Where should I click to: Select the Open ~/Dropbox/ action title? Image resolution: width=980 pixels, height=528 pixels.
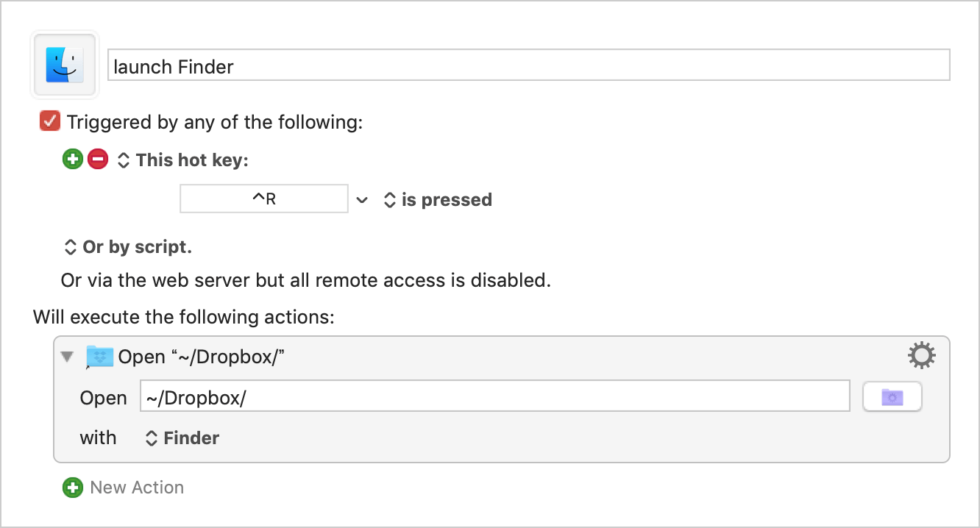click(202, 357)
